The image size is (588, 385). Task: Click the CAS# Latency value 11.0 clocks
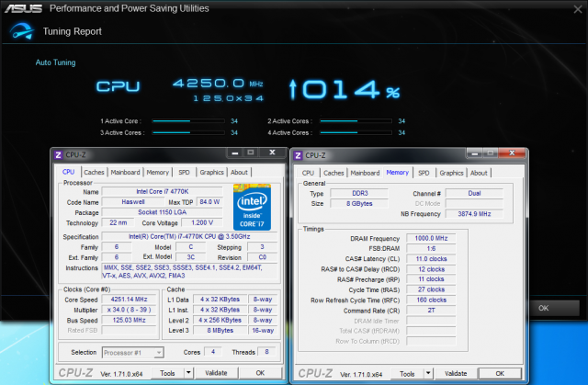click(431, 259)
